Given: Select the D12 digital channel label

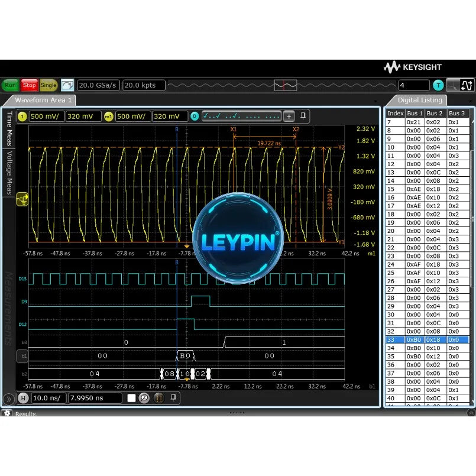Looking at the screenshot, I should pos(22,324).
